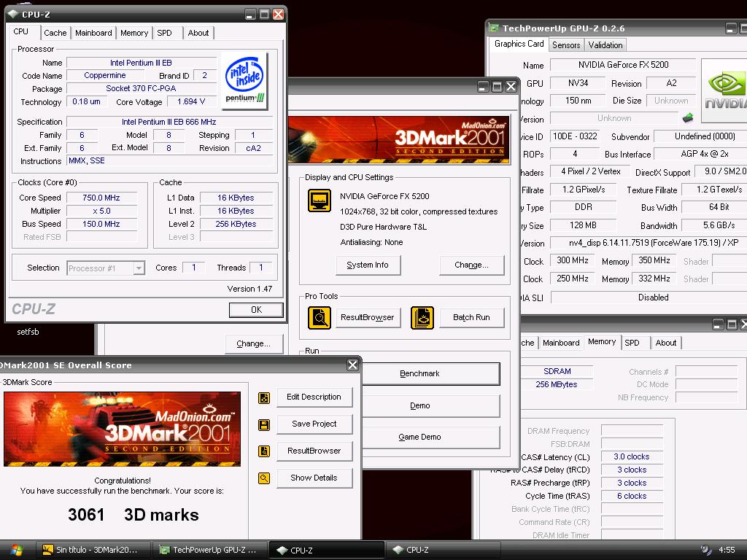Select the Graphics Card tab in GPU-Z

coord(519,44)
